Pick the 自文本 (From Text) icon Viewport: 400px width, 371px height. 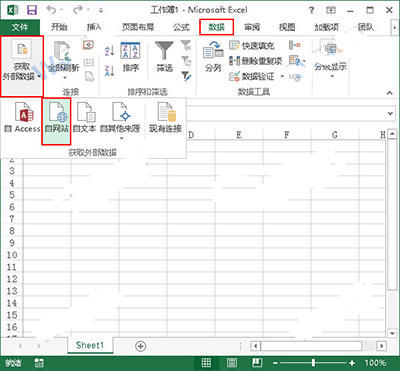85,117
